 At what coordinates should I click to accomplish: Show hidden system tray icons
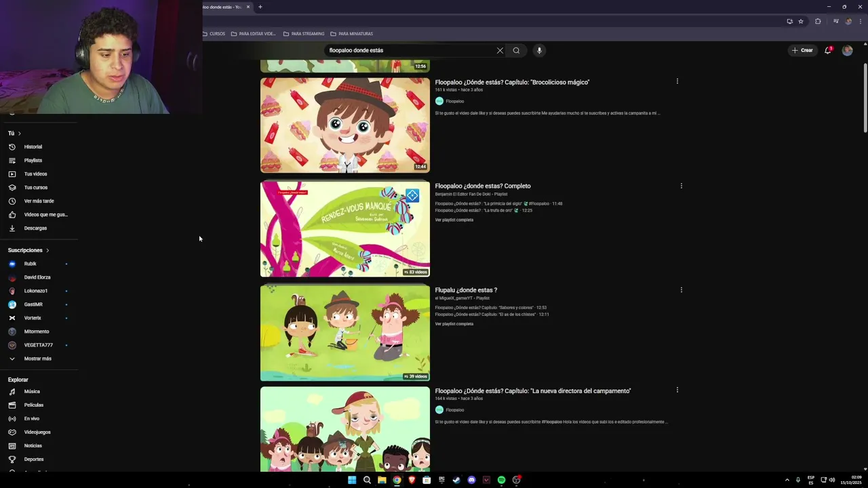(x=787, y=480)
